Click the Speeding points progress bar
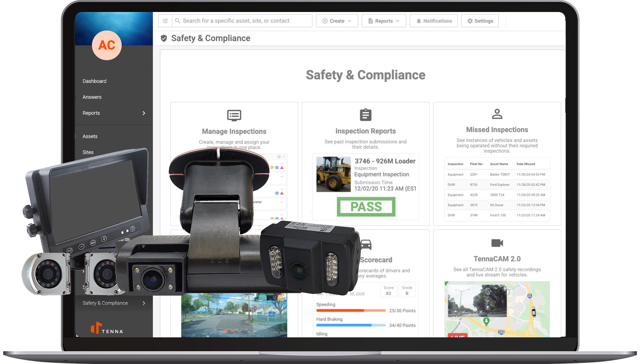Image resolution: width=640 pixels, height=364 pixels. point(351,311)
